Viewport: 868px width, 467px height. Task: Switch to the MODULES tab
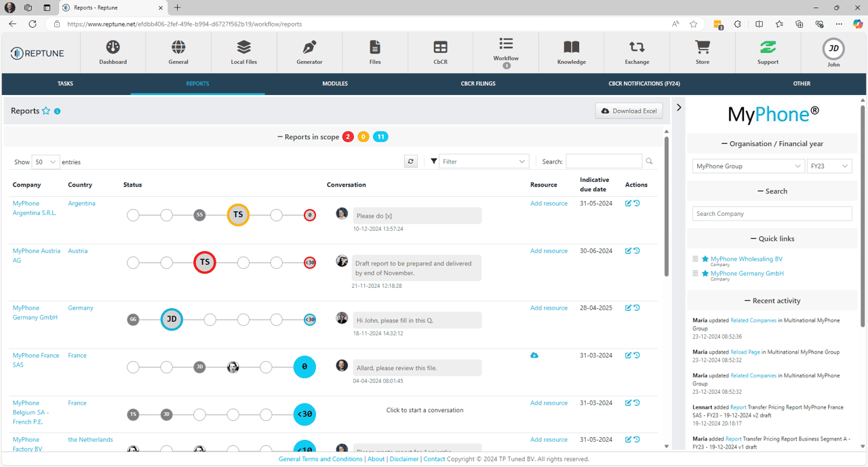pos(335,83)
